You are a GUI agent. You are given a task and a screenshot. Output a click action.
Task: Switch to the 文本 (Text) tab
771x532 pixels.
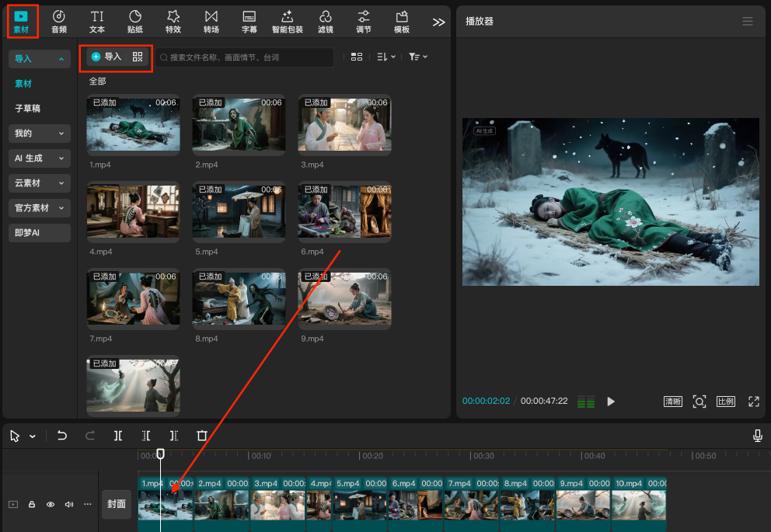click(97, 21)
